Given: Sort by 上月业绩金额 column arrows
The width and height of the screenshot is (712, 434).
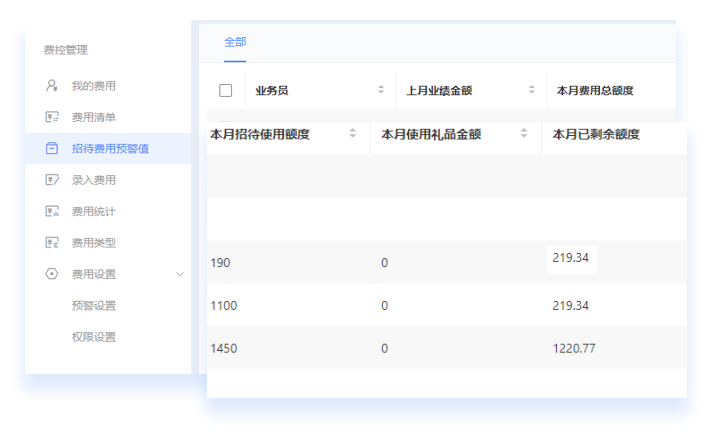Looking at the screenshot, I should [531, 90].
